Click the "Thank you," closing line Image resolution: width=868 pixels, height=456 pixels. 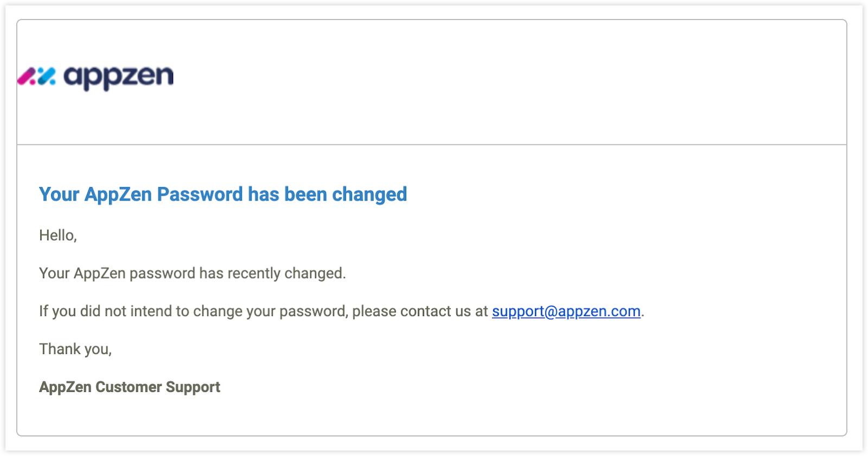75,349
